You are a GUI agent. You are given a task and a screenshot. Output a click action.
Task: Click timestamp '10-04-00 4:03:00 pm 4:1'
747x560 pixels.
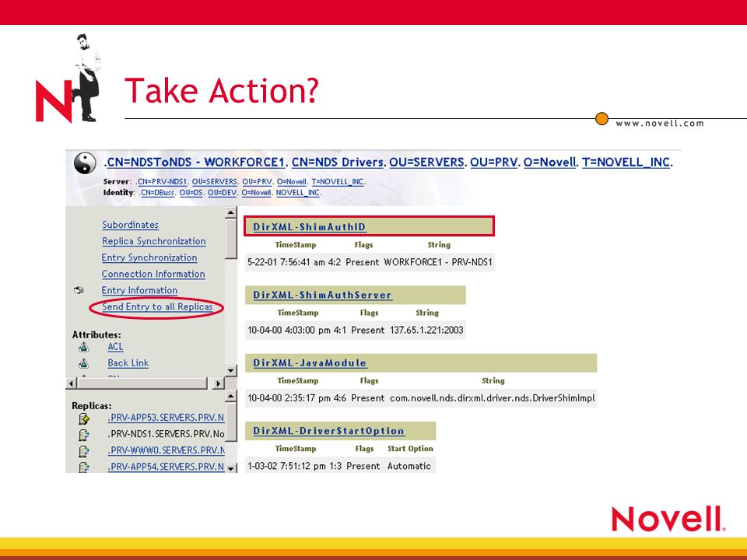pyautogui.click(x=296, y=330)
